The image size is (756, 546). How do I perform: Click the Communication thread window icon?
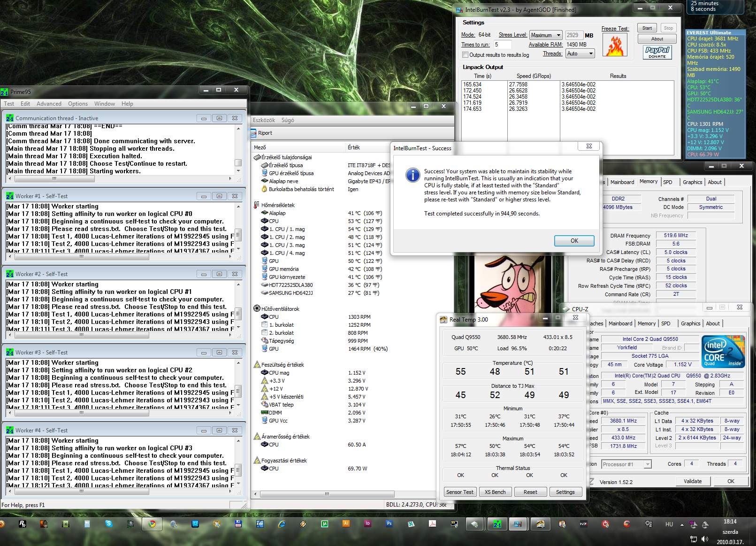point(10,118)
